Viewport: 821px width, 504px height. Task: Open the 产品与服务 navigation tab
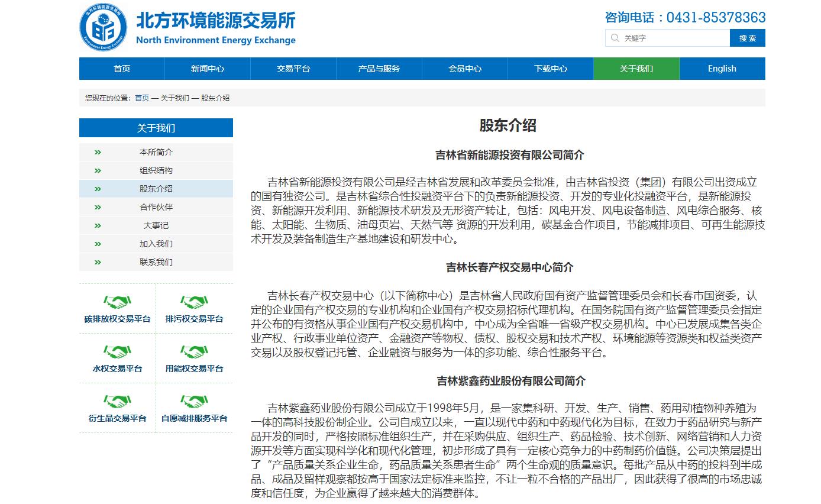pyautogui.click(x=379, y=69)
